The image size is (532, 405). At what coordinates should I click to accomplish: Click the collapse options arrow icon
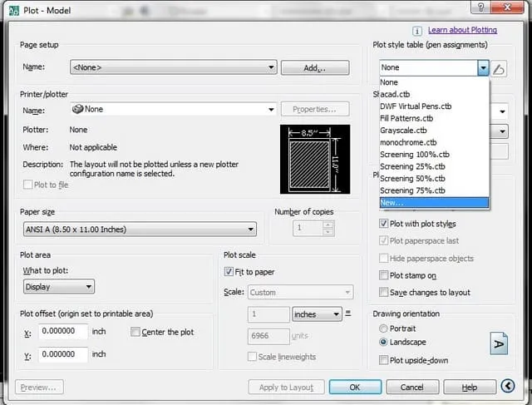508,386
